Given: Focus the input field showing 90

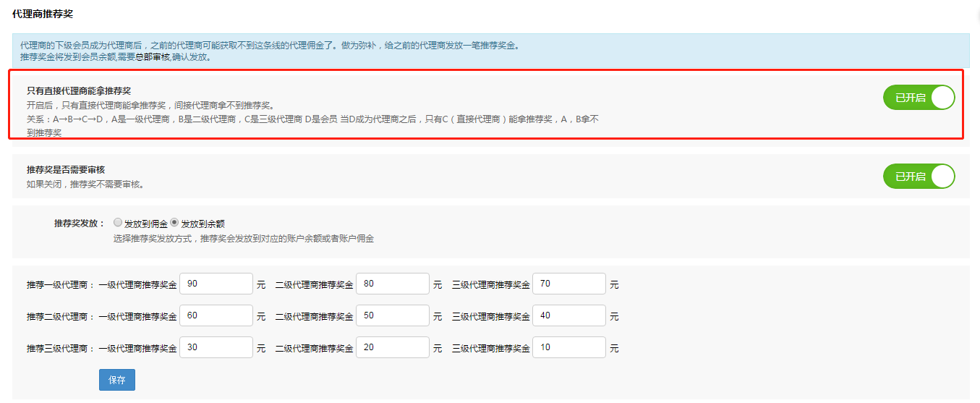Looking at the screenshot, I should [x=216, y=284].
